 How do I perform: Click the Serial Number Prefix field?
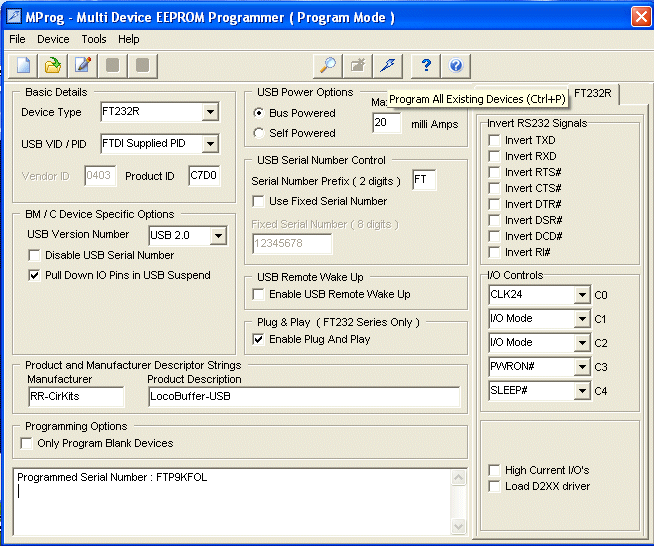tap(424, 180)
